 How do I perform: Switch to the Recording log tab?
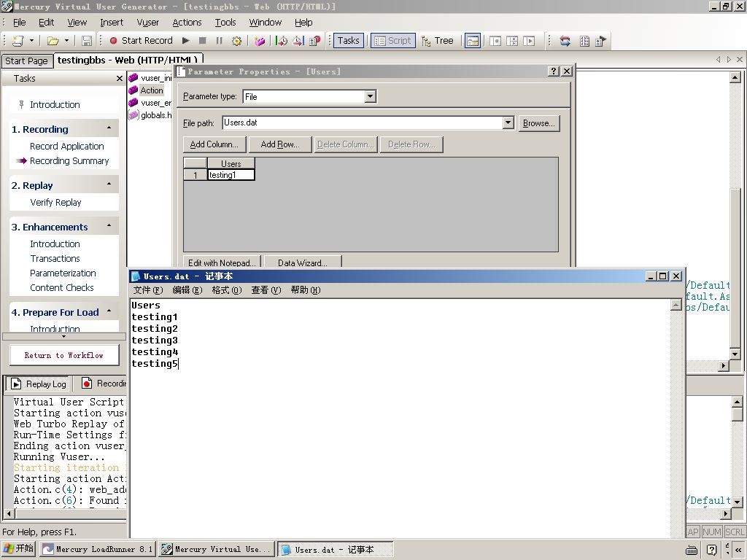pos(104,384)
